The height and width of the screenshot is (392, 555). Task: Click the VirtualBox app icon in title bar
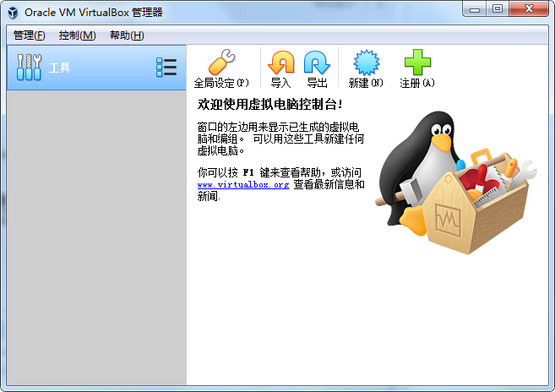[14, 13]
